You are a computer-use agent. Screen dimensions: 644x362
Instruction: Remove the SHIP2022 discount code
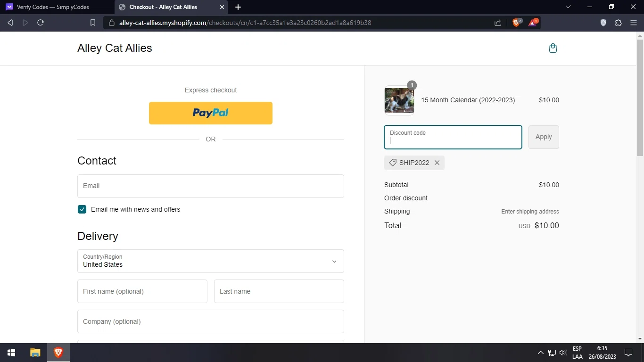coord(437,163)
